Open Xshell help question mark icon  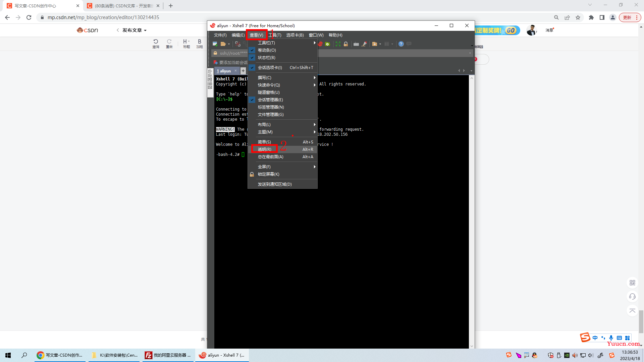pyautogui.click(x=401, y=44)
